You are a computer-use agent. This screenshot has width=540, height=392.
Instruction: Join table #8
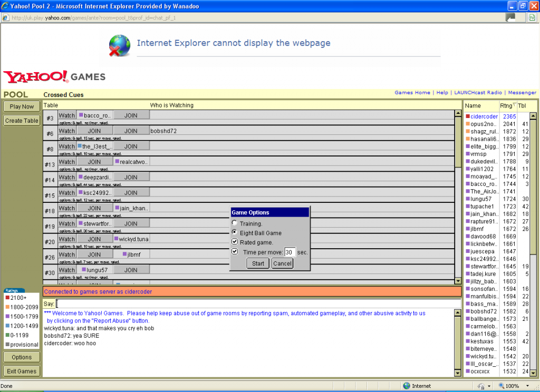[x=131, y=146]
